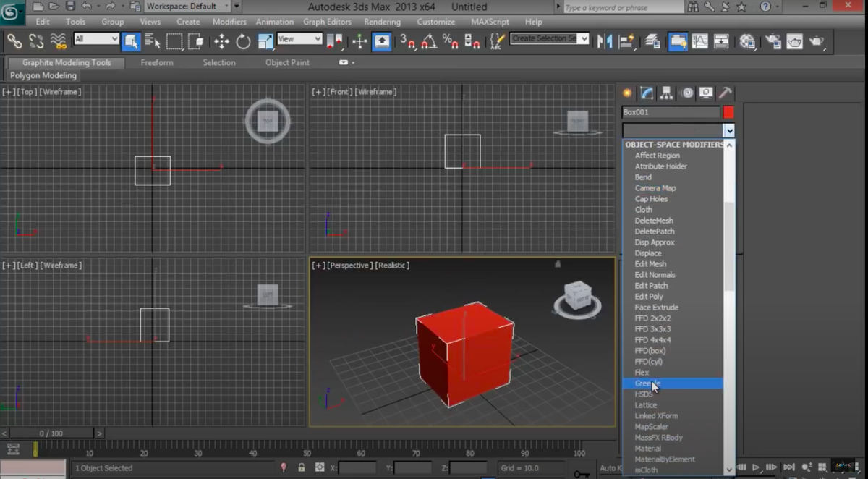868x479 pixels.
Task: Switch to the Hierarchy command panel
Action: click(x=666, y=93)
